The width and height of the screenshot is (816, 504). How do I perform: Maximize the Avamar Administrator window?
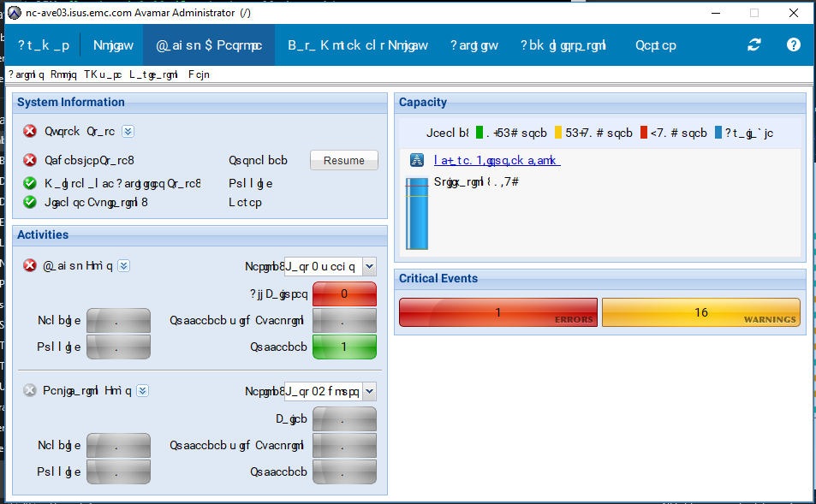(x=754, y=13)
